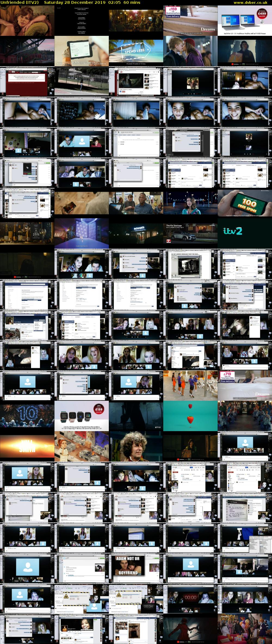Open the 'Will Smith' sunset title thumbnail
This screenshot has height=644, width=272.
pos(27,446)
